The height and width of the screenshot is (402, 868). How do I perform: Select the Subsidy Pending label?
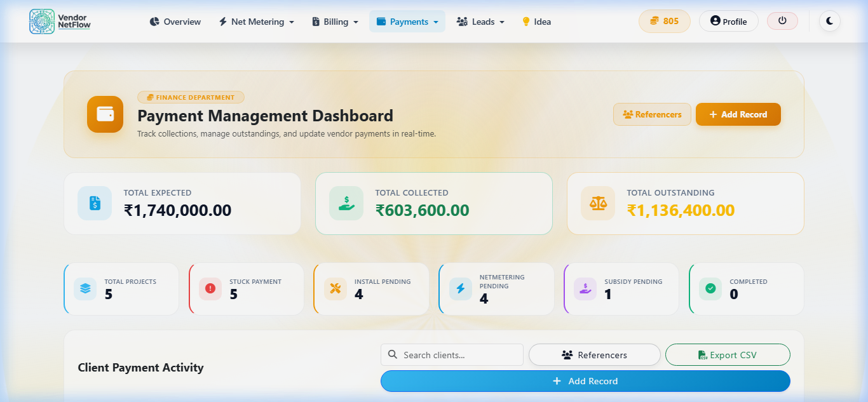point(634,281)
